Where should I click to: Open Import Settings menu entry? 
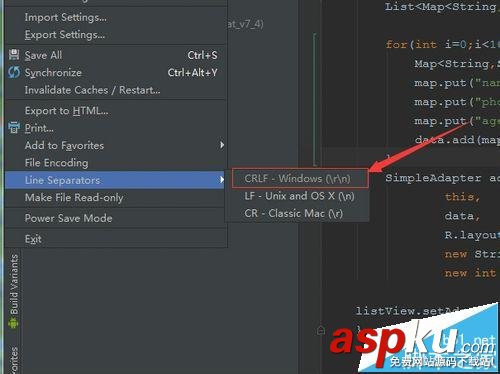pyautogui.click(x=116, y=17)
